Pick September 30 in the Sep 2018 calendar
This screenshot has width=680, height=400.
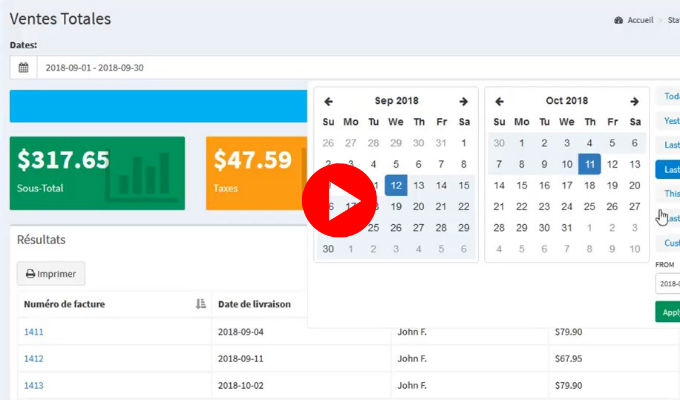[x=328, y=249]
